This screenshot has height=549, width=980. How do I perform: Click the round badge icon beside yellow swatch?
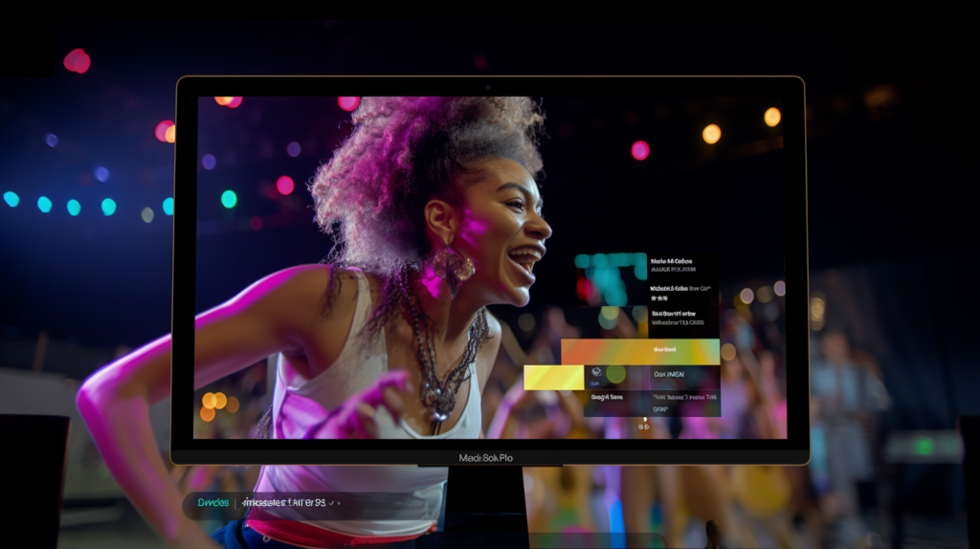pyautogui.click(x=596, y=372)
